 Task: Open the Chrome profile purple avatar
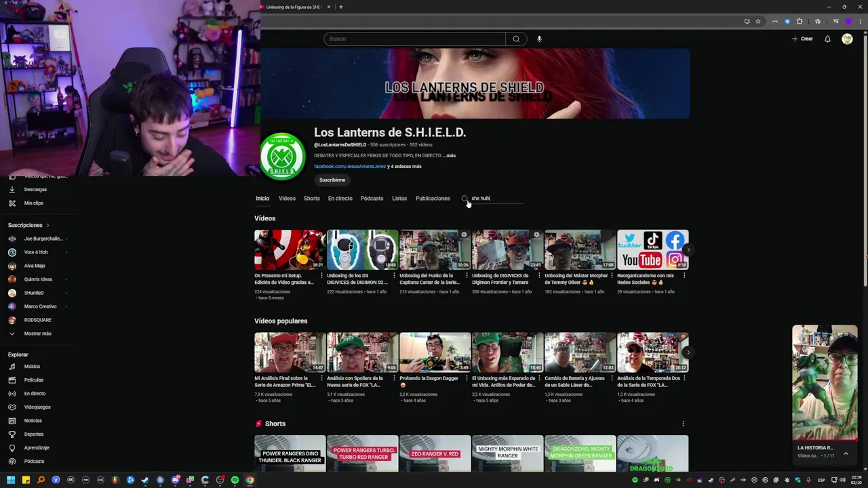(848, 21)
